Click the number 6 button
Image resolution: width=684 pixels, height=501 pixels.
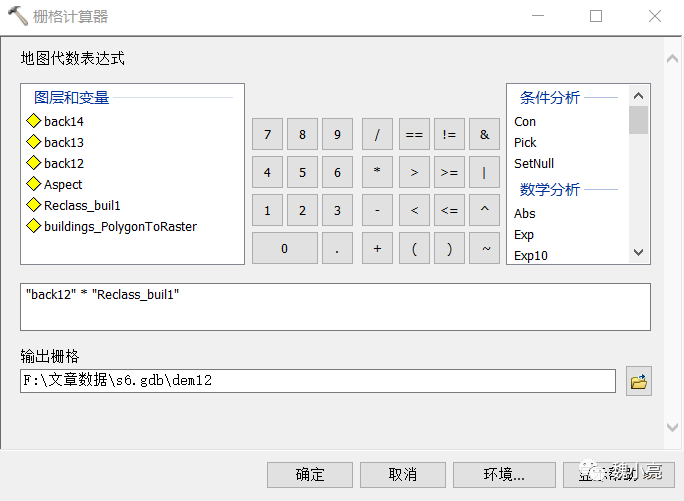click(337, 172)
